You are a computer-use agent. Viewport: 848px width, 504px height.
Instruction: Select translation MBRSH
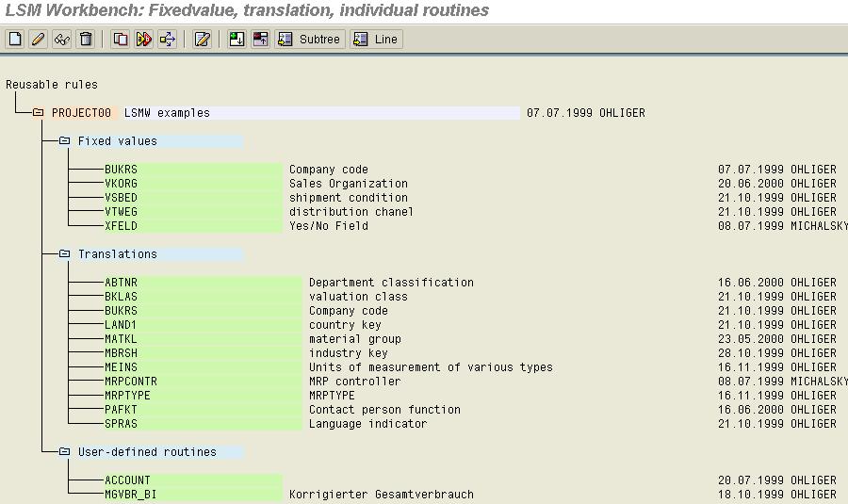point(203,352)
